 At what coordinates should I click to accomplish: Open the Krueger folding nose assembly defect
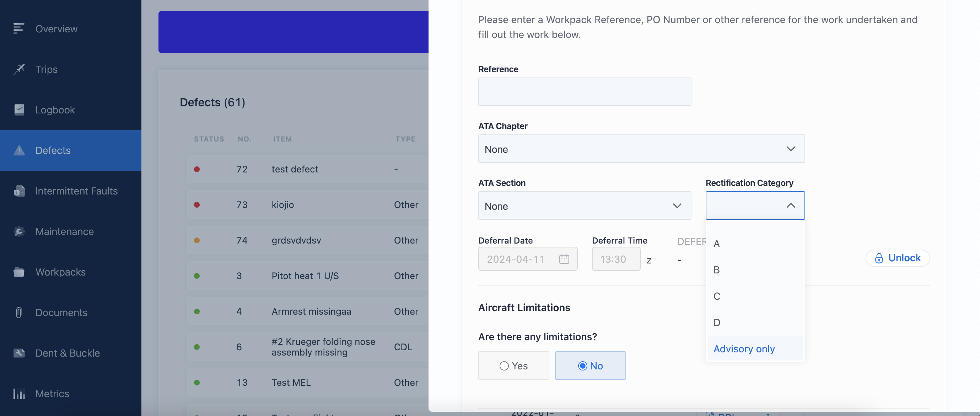(x=308, y=347)
